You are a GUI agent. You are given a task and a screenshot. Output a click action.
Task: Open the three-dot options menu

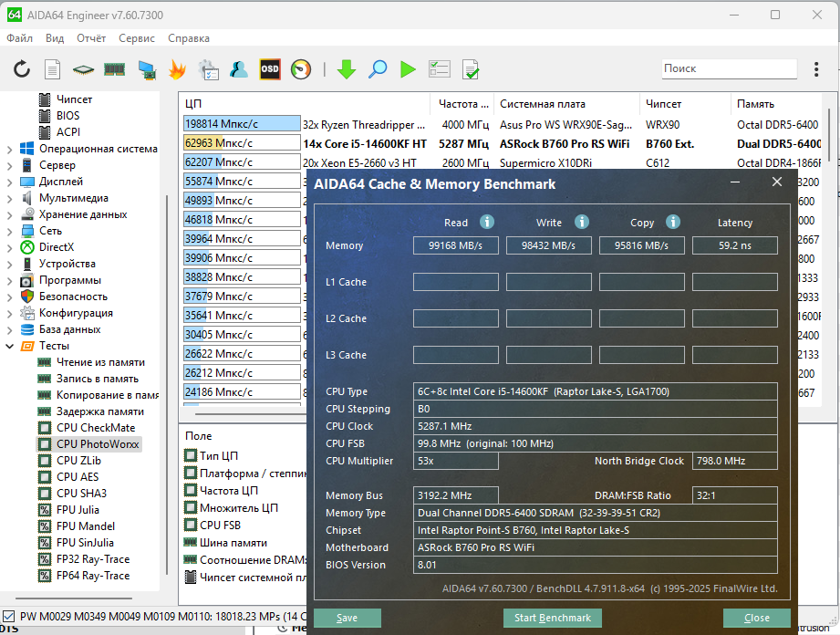pyautogui.click(x=816, y=69)
